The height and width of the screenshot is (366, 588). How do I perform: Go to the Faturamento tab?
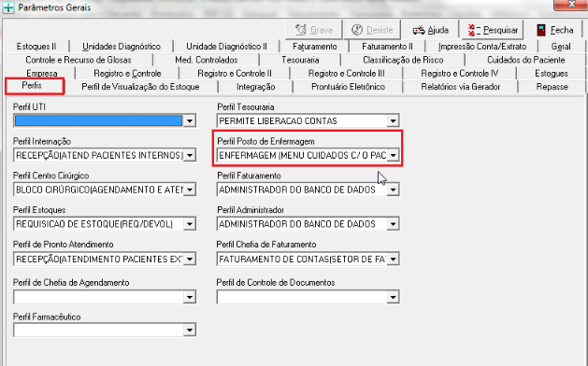coord(315,47)
